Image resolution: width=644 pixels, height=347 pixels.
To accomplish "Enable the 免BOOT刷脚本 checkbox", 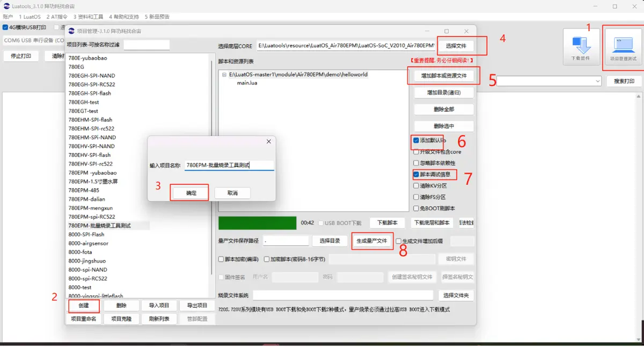I will [416, 208].
